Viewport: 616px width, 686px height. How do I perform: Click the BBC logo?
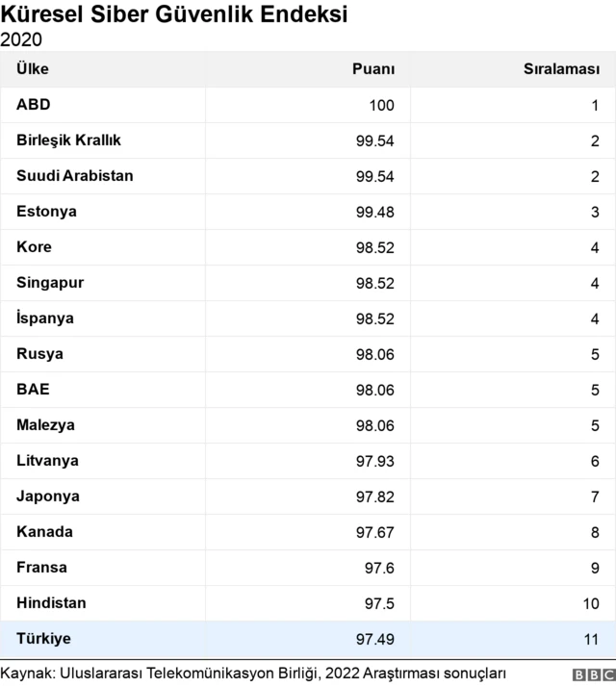click(x=593, y=675)
